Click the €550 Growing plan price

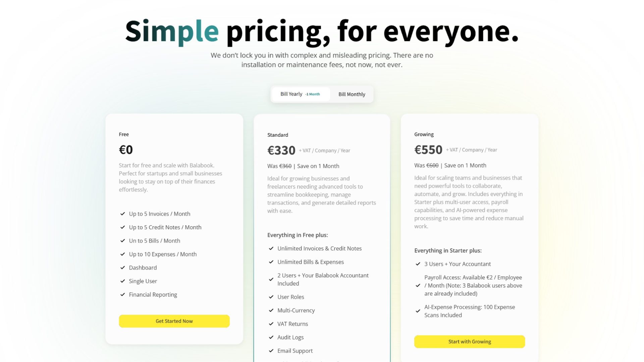coord(428,150)
